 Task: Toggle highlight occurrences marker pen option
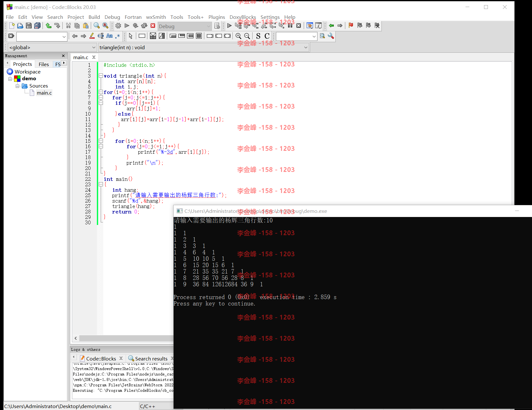click(x=92, y=36)
